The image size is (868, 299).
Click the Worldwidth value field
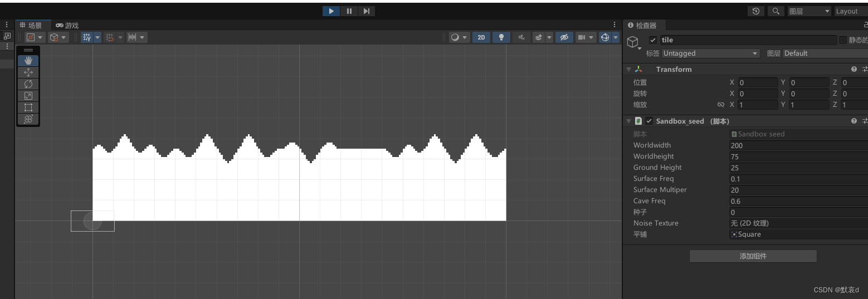tap(798, 145)
